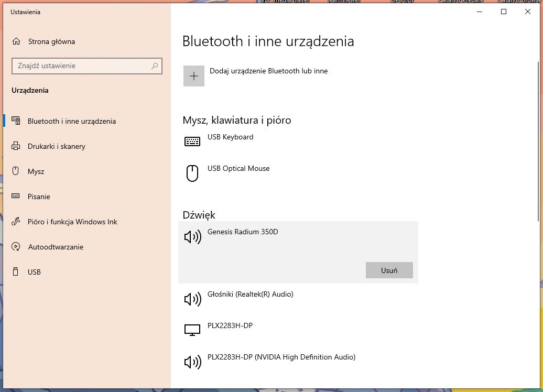Image resolution: width=543 pixels, height=392 pixels.
Task: Click the magnifier icon in the search box
Action: (155, 66)
